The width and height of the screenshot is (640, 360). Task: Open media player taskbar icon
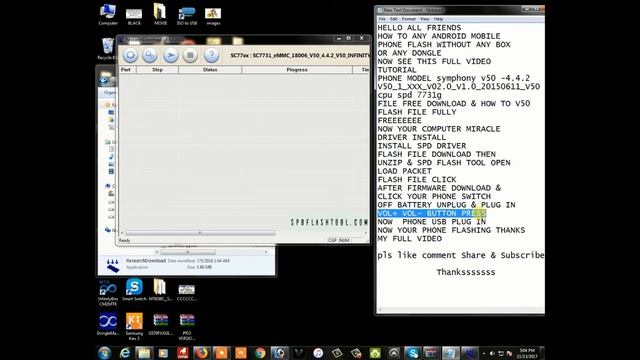tap(163, 353)
